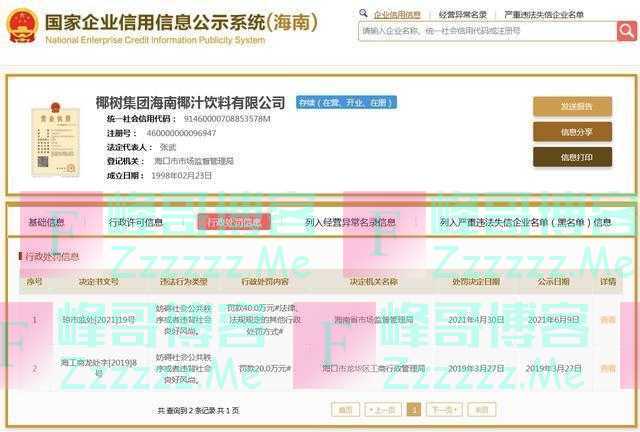Switch to the 行政许可信息 tab
Screen dimensions: 640x432
tap(136, 222)
